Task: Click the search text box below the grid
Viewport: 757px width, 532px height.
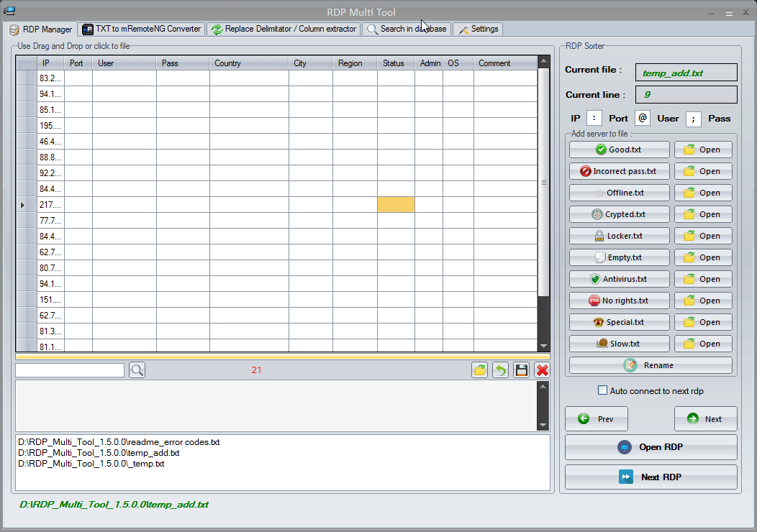Action: click(70, 370)
